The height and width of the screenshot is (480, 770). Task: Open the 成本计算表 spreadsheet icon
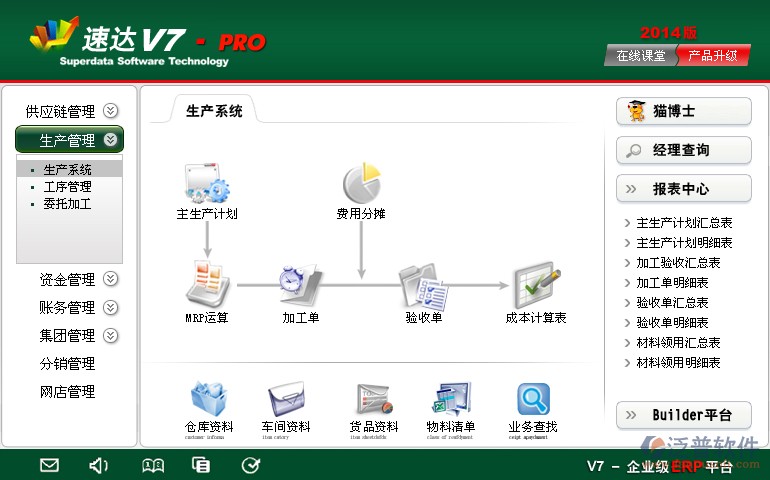[536, 285]
